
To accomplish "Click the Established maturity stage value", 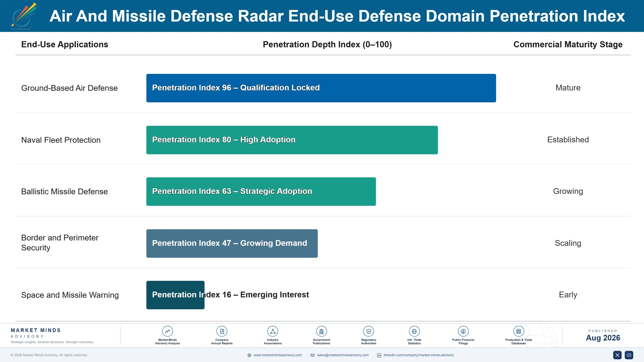I will click(568, 140).
